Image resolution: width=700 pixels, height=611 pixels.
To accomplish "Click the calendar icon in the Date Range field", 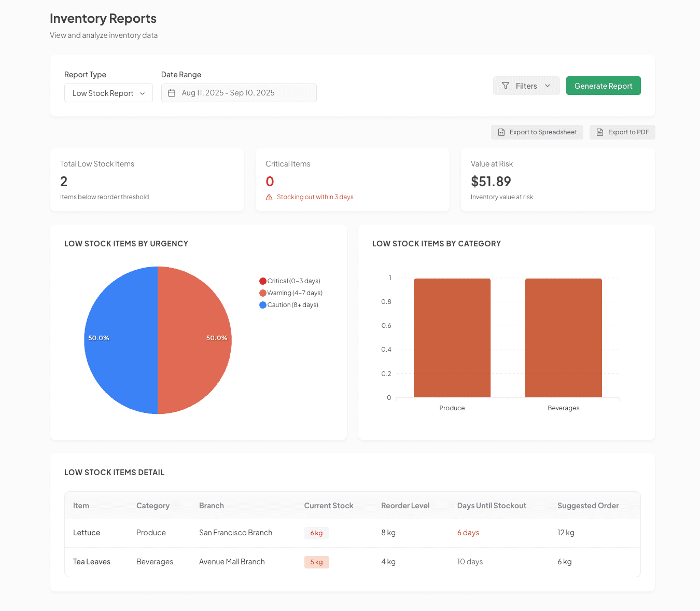I will tap(172, 92).
